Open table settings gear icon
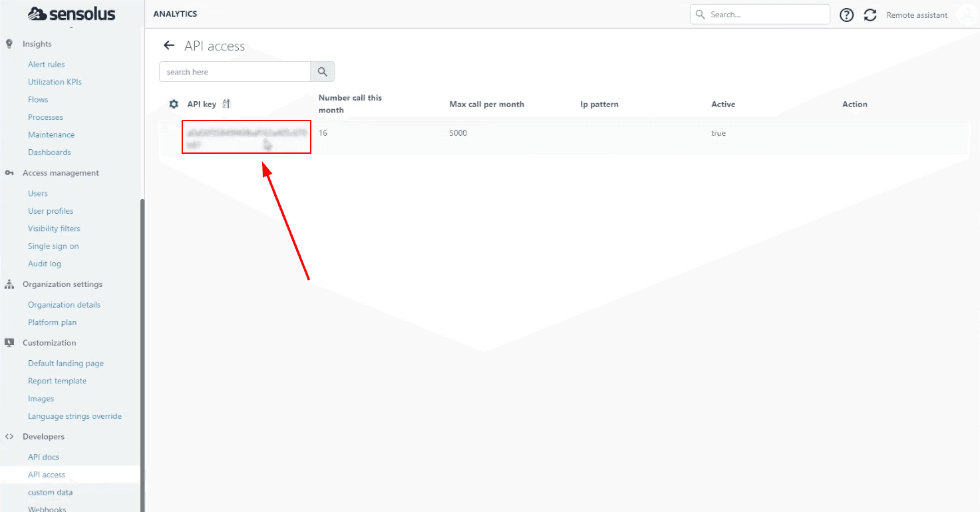The height and width of the screenshot is (512, 980). (174, 104)
